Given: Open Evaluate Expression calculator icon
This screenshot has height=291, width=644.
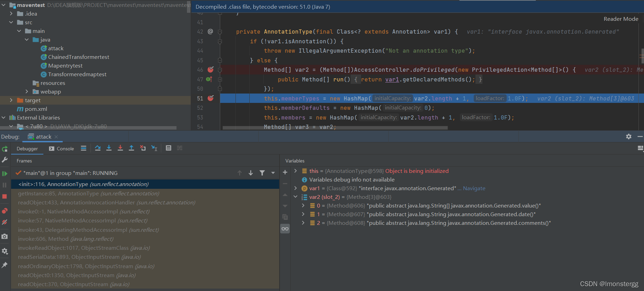Looking at the screenshot, I should point(169,148).
